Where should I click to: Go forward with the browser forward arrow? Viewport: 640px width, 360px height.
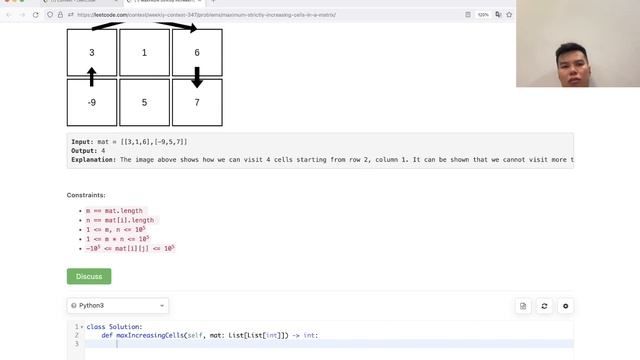pos(22,15)
